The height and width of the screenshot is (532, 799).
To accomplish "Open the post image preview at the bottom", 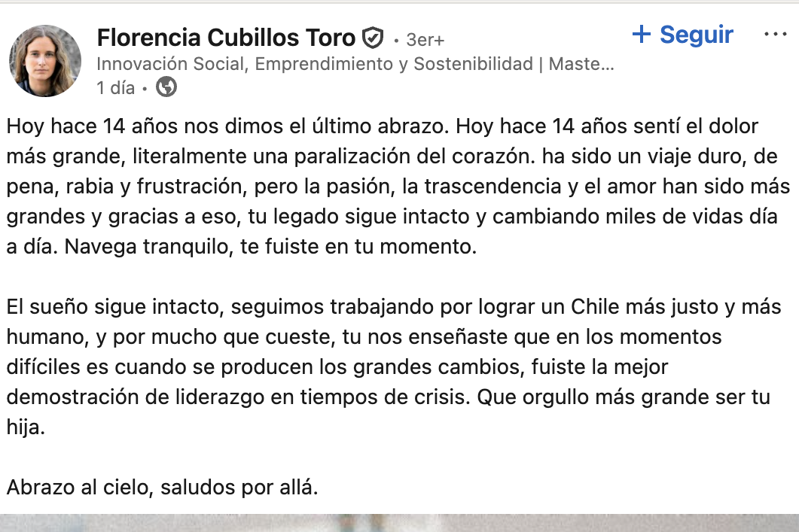I will (399, 523).
